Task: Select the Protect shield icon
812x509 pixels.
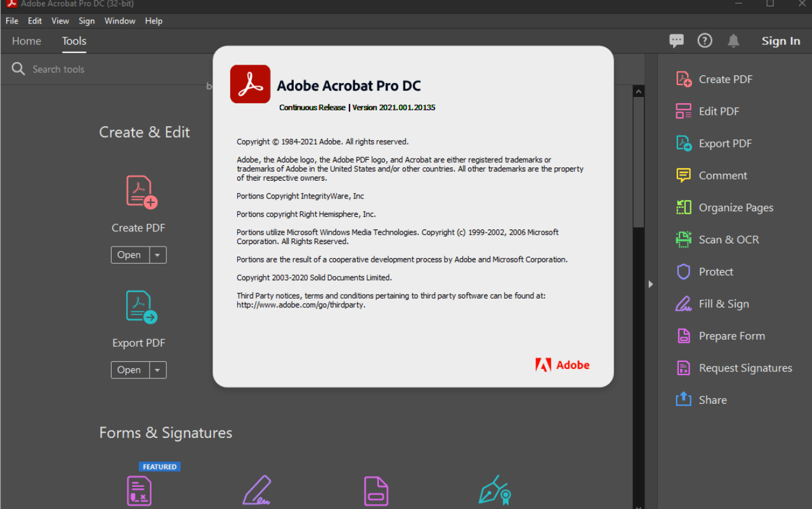Action: (x=683, y=272)
